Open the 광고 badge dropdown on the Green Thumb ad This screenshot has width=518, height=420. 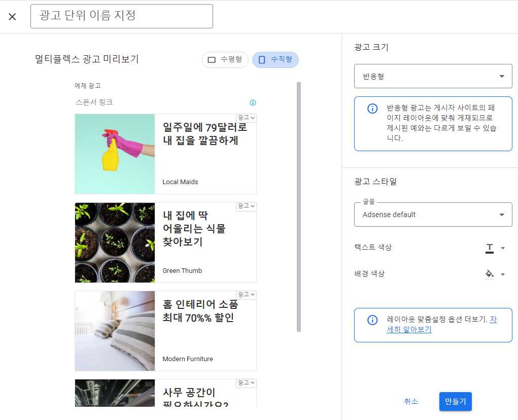point(246,206)
